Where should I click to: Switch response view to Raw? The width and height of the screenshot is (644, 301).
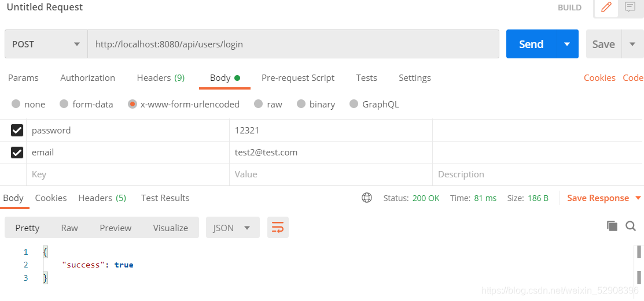(x=69, y=228)
